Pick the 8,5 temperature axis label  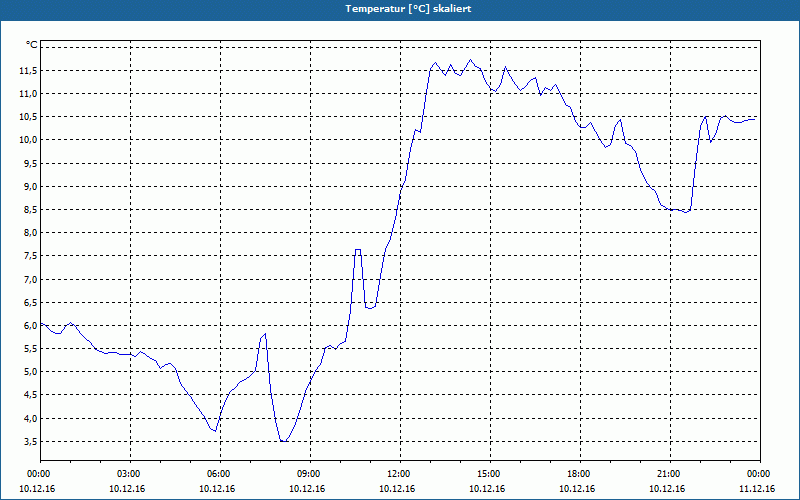click(x=30, y=210)
